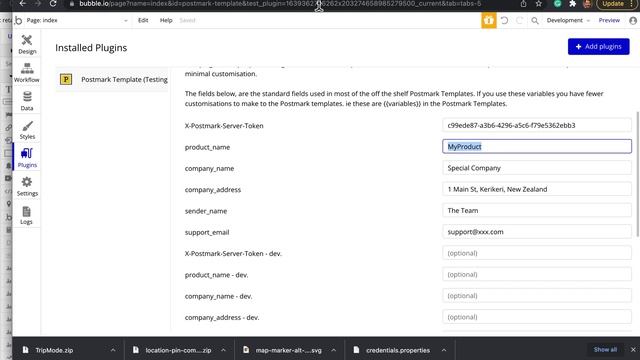Open the Styles section icon

click(27, 126)
